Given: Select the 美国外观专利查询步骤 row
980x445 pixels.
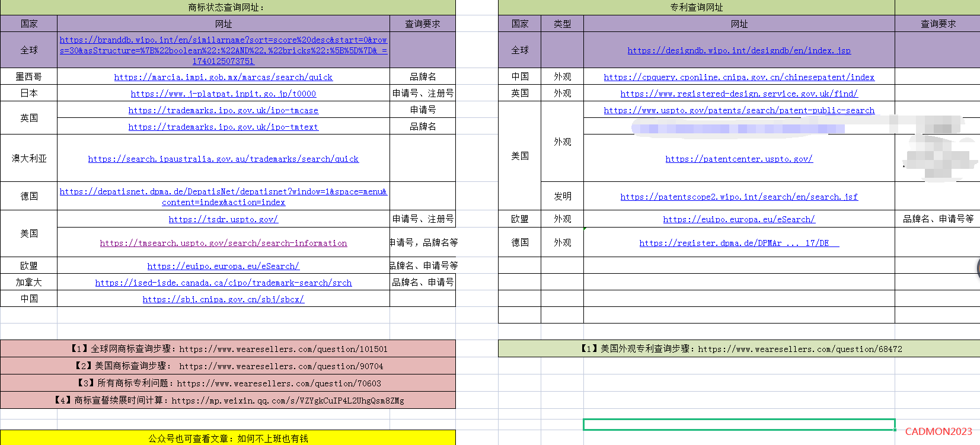Looking at the screenshot, I should tap(739, 349).
